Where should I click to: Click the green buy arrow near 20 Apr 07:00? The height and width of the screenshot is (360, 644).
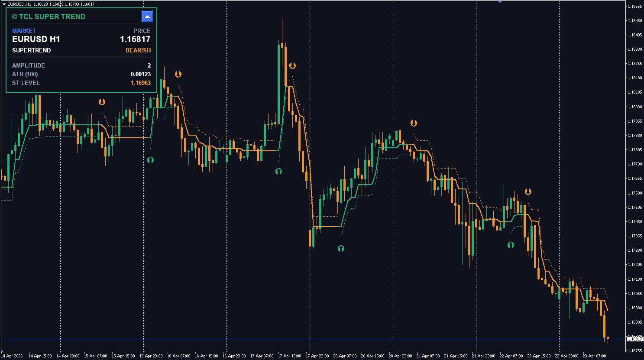(x=341, y=248)
